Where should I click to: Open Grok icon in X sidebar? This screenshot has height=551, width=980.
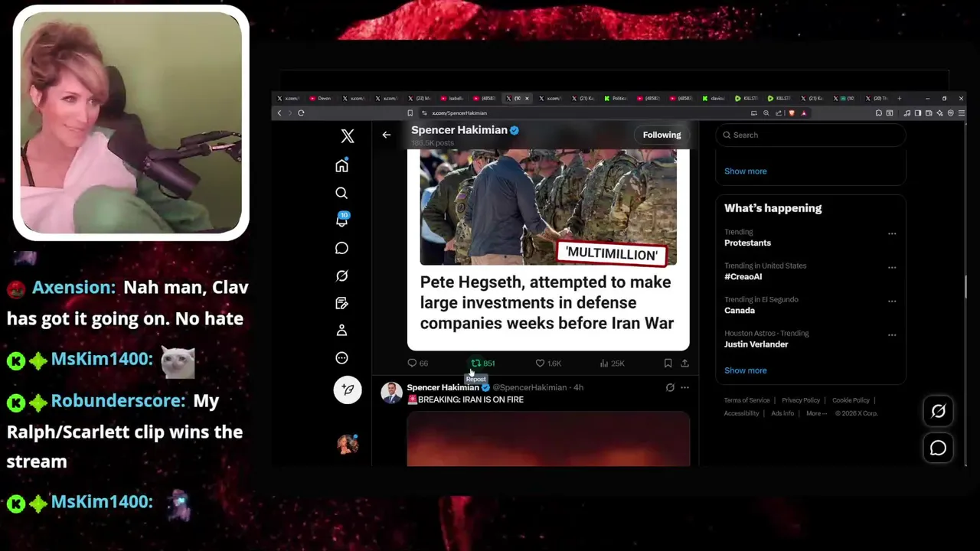pos(341,275)
